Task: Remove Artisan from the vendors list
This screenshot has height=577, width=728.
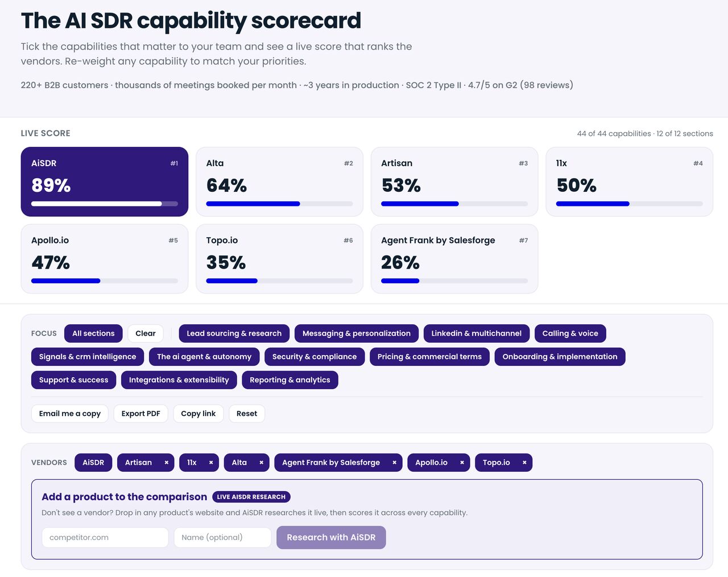Action: pyautogui.click(x=166, y=463)
